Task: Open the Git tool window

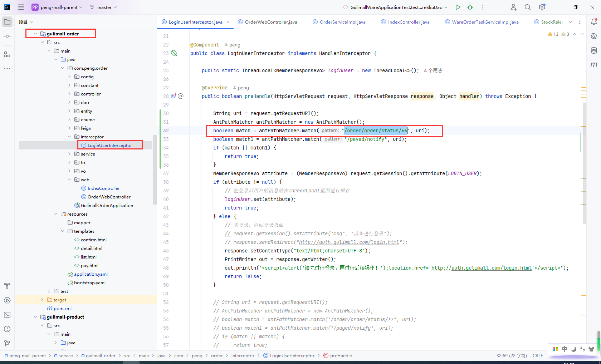Action: pyautogui.click(x=7, y=343)
